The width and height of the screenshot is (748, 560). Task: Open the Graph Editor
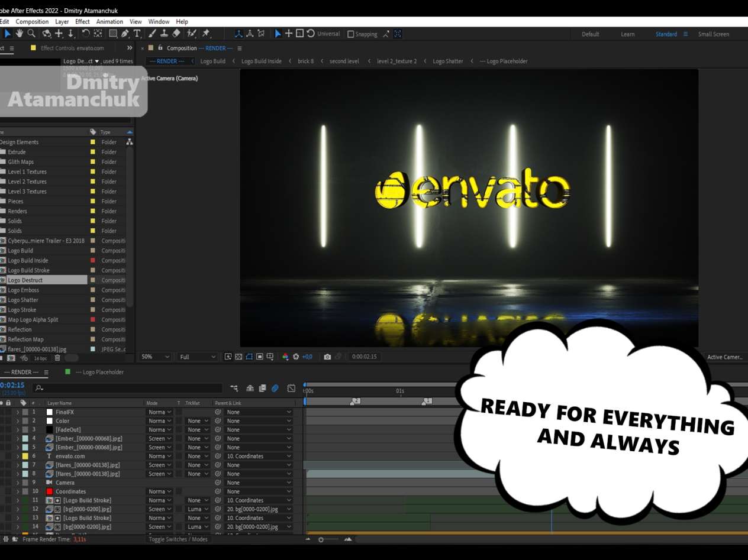click(291, 389)
